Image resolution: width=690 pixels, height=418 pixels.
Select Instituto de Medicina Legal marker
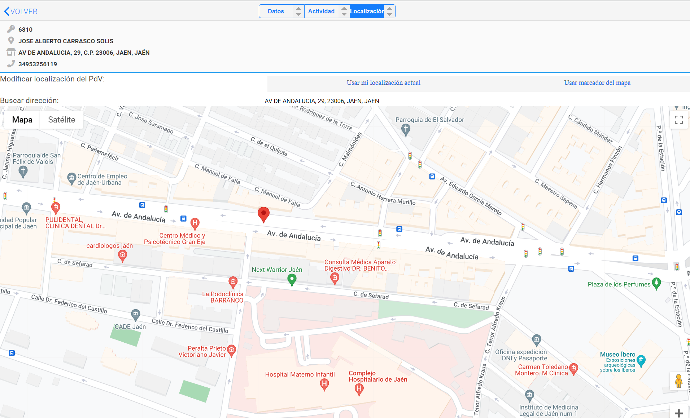(x=529, y=396)
